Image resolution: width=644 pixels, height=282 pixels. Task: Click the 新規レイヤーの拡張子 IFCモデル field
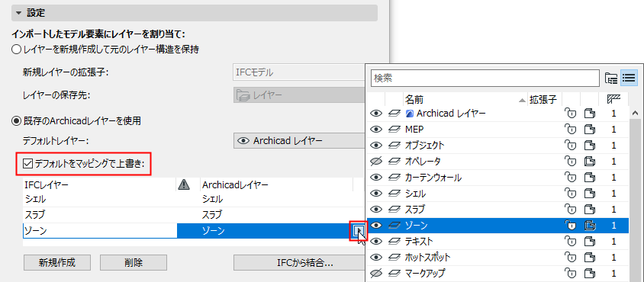(299, 72)
